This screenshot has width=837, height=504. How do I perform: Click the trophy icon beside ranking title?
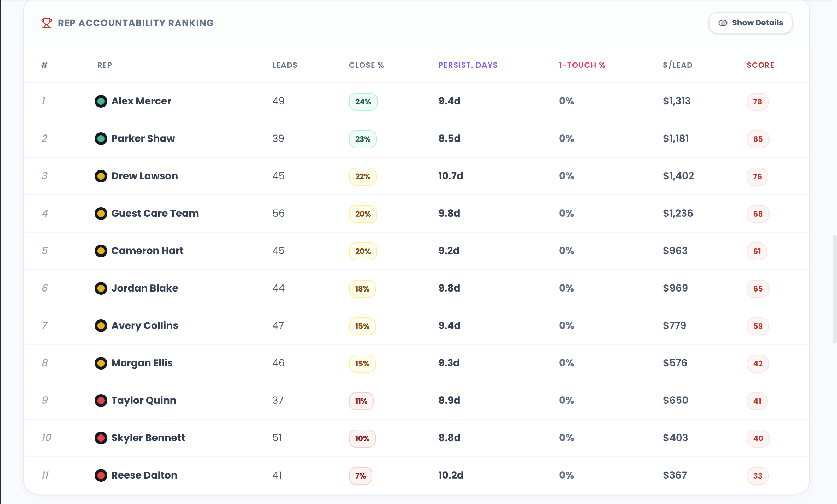pos(46,23)
